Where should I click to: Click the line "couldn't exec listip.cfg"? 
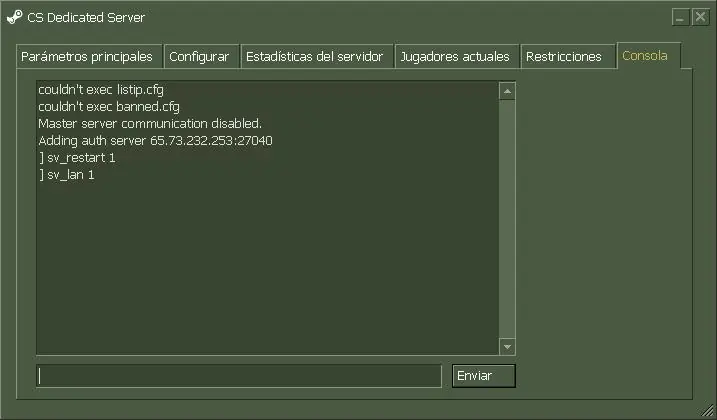(101, 90)
